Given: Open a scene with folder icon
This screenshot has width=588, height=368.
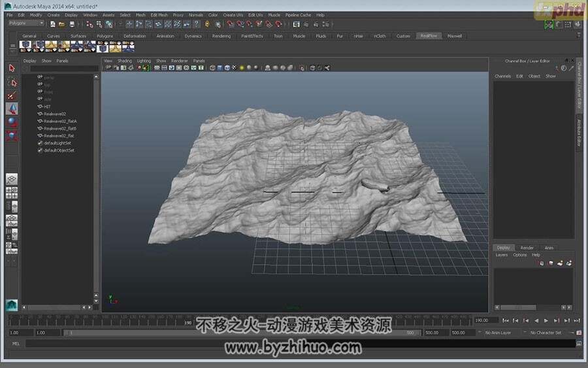Looking at the screenshot, I should 62,24.
